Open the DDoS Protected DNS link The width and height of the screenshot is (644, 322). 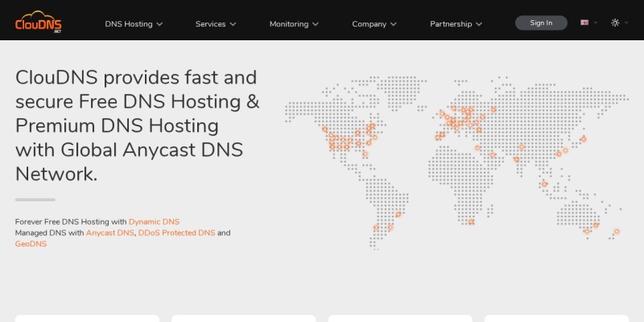point(176,233)
